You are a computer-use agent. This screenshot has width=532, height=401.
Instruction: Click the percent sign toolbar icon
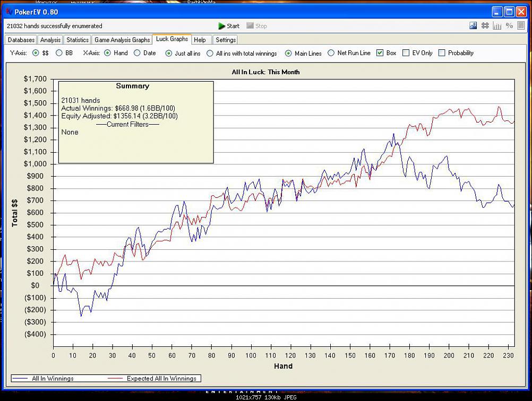click(509, 26)
